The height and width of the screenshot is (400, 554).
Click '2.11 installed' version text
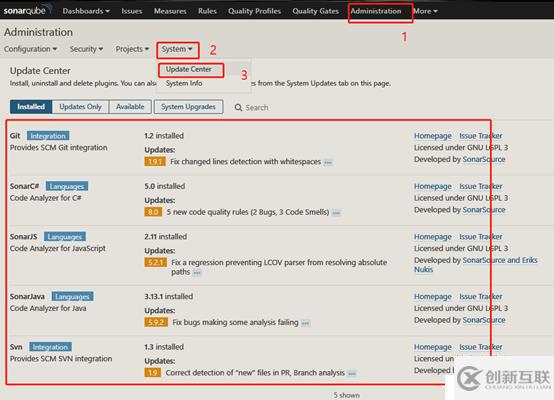pos(165,237)
